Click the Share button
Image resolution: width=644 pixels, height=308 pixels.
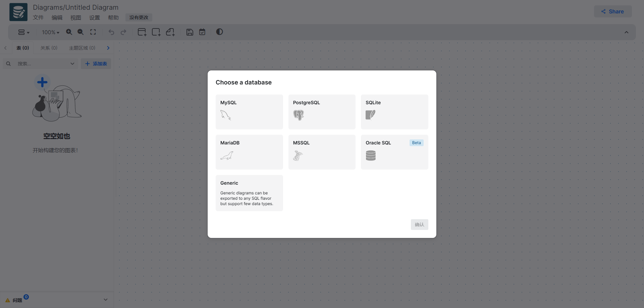612,11
